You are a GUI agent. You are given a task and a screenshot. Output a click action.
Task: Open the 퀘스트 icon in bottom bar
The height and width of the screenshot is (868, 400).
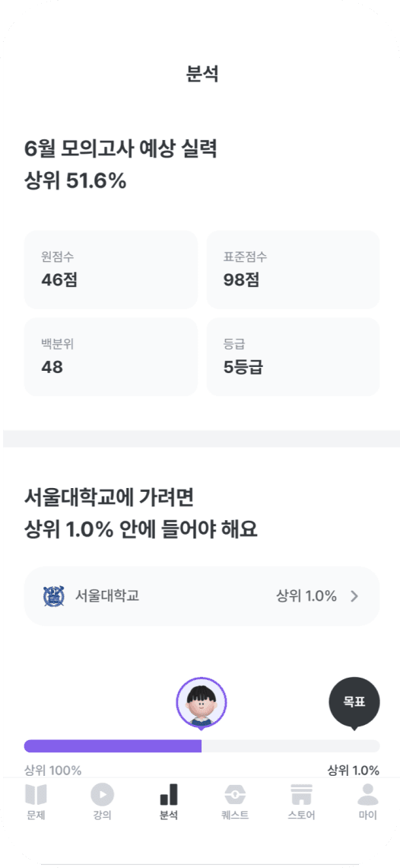click(x=235, y=794)
